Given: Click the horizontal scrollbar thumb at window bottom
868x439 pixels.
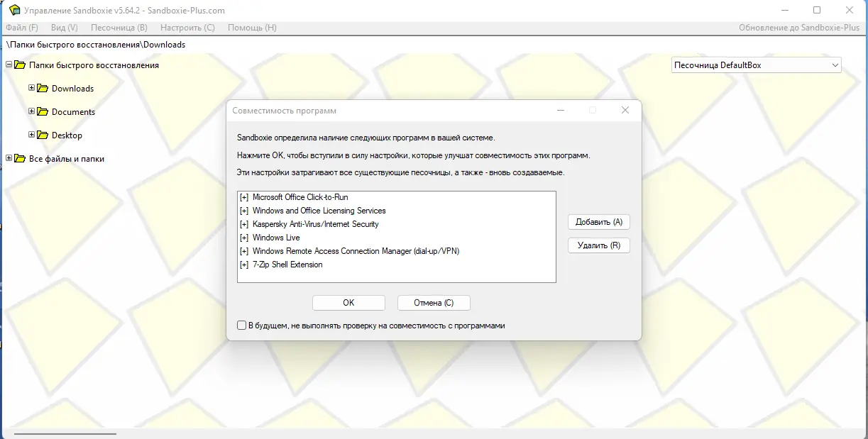Looking at the screenshot, I should coord(65,434).
